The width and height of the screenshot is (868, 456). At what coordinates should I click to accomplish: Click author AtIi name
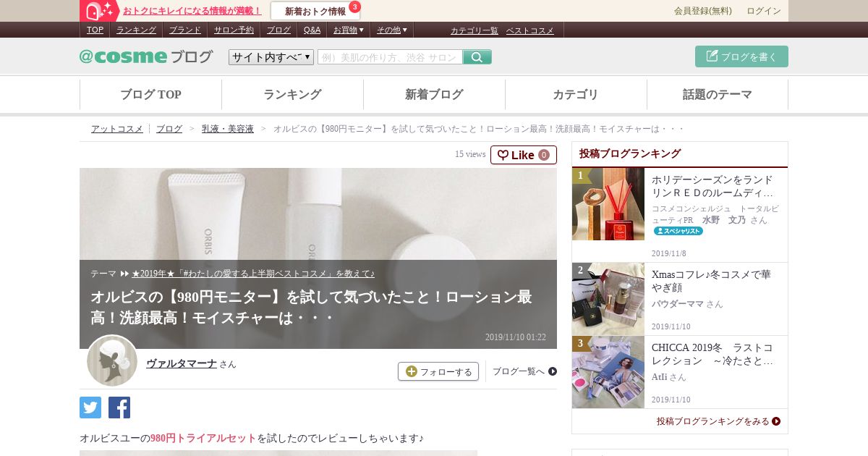(x=659, y=377)
